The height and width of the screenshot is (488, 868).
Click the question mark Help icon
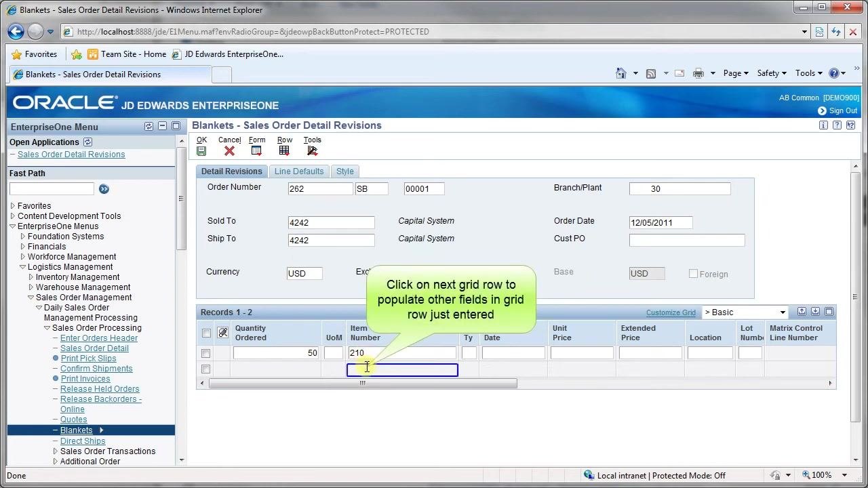tap(837, 125)
